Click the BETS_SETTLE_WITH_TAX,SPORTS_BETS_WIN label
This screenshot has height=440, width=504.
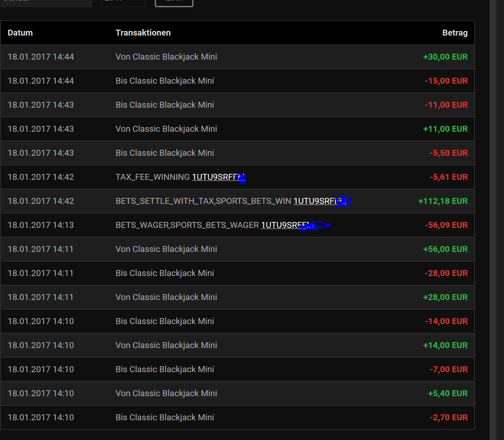pos(203,201)
